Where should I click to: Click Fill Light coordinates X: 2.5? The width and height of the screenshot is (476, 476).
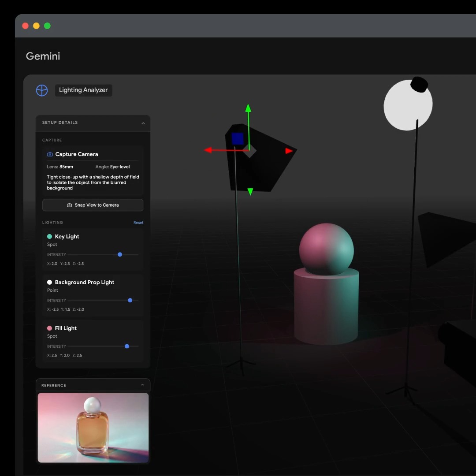tap(52, 355)
